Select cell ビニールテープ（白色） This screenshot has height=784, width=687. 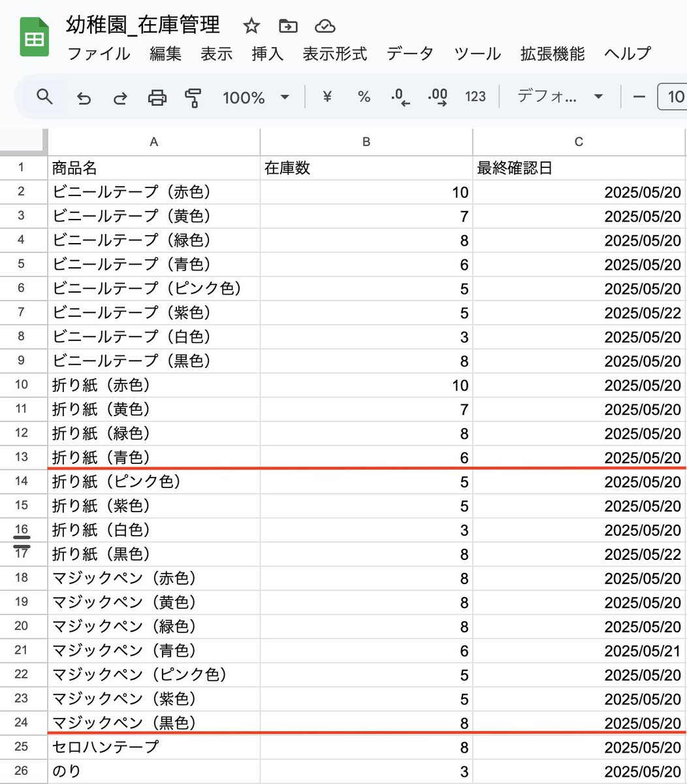(154, 336)
